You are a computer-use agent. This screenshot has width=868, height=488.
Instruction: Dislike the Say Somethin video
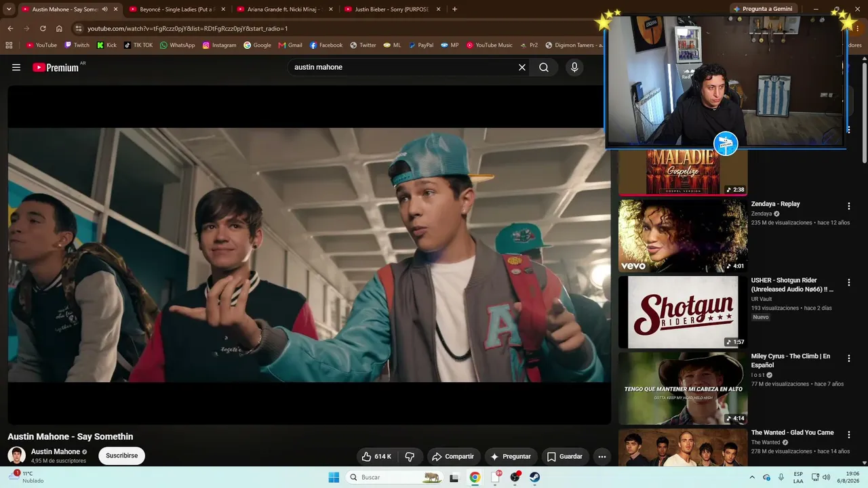(410, 457)
